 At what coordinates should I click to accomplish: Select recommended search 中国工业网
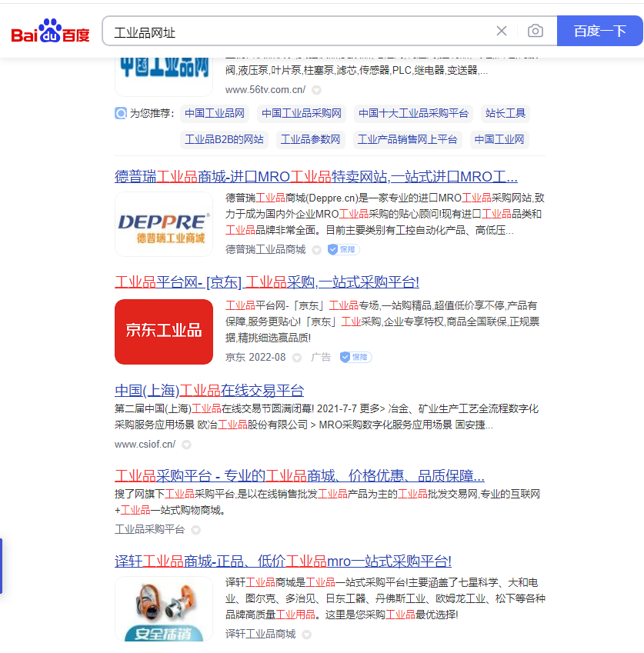click(x=499, y=139)
